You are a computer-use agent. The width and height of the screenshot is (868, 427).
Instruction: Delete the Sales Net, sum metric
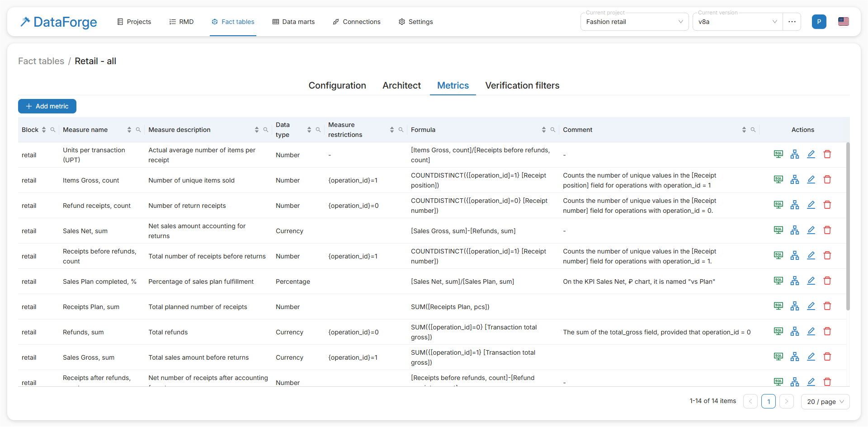pyautogui.click(x=827, y=230)
